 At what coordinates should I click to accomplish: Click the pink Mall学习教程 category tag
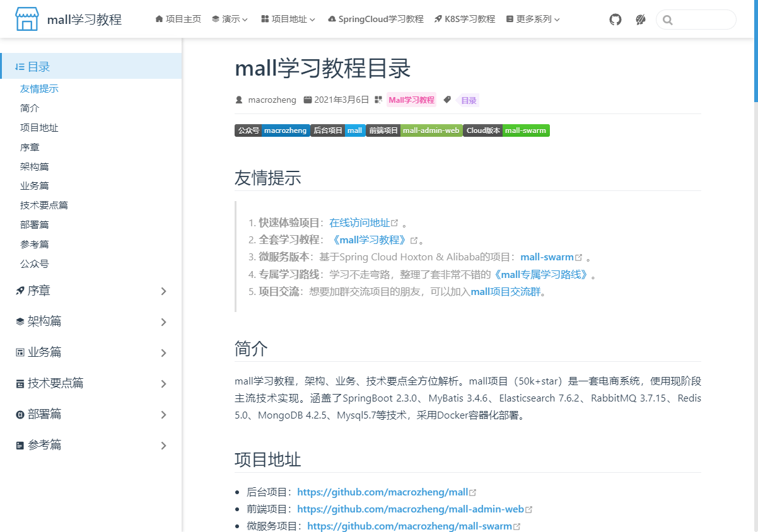[411, 100]
